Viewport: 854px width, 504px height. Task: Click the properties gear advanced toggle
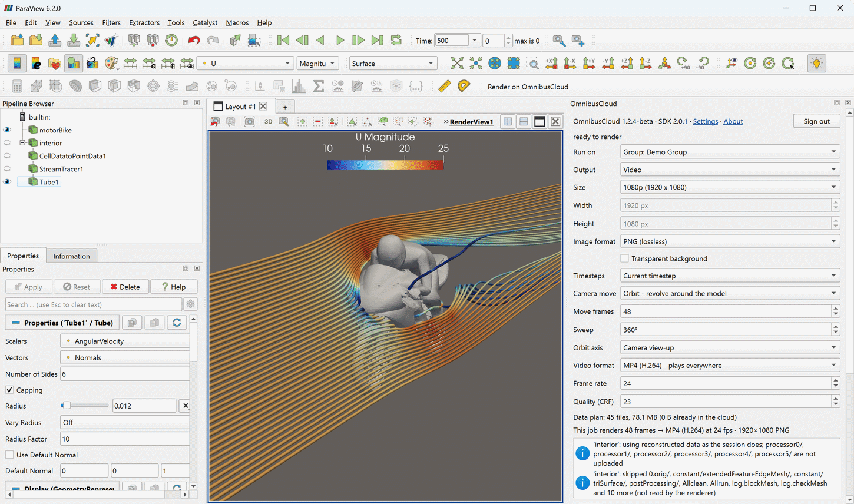190,304
